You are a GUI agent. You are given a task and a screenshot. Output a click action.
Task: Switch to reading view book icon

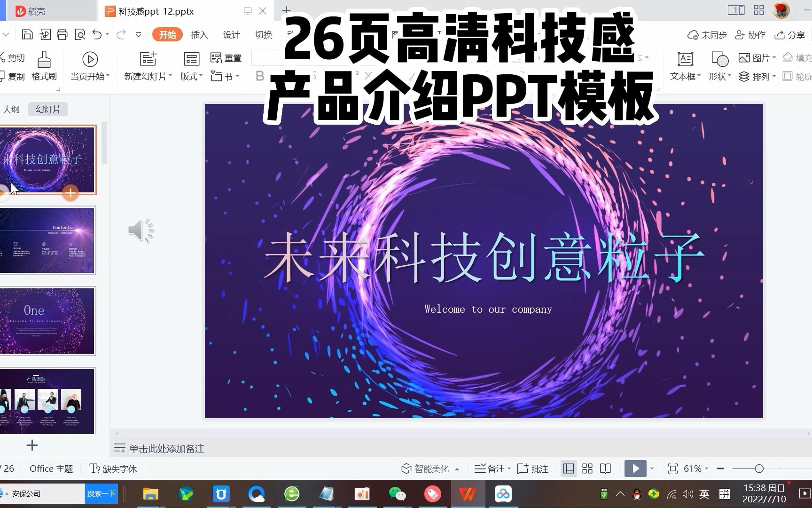point(606,468)
